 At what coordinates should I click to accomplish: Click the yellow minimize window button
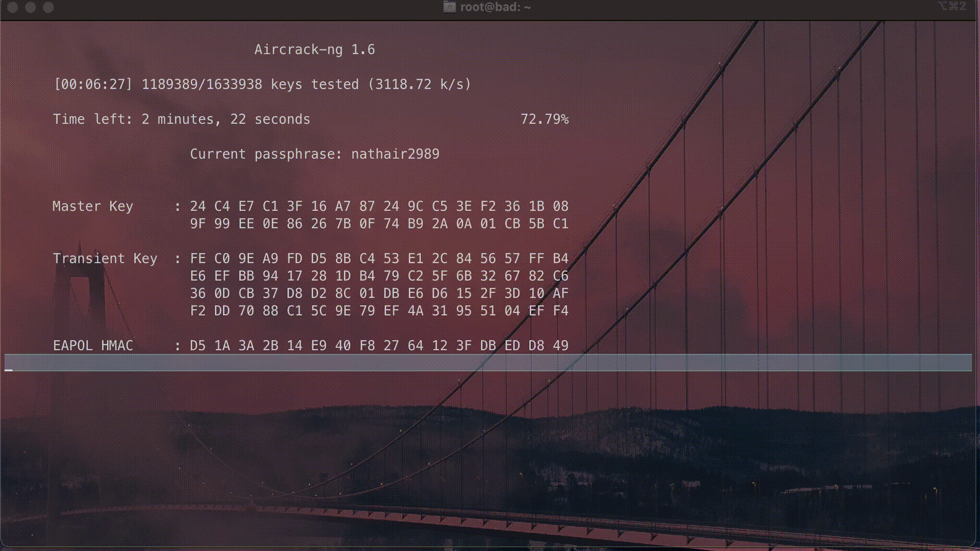point(31,7)
